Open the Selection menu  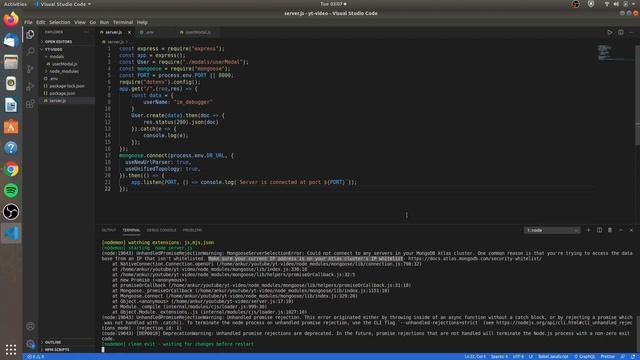[60, 22]
